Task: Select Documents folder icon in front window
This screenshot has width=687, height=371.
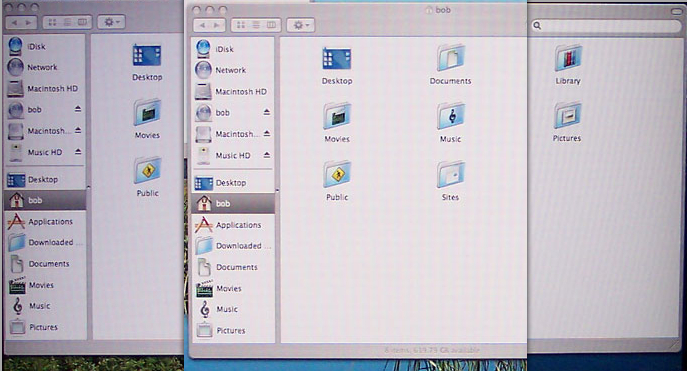Action: 450,58
